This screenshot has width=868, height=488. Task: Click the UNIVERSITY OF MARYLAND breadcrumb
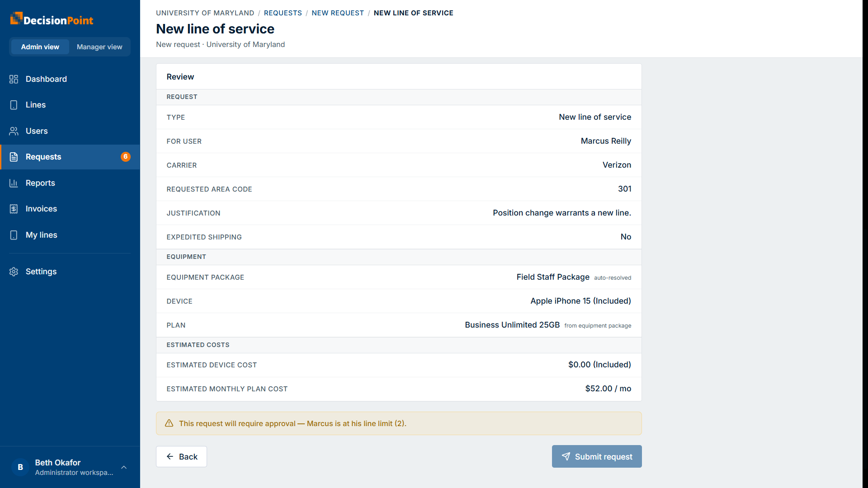205,13
